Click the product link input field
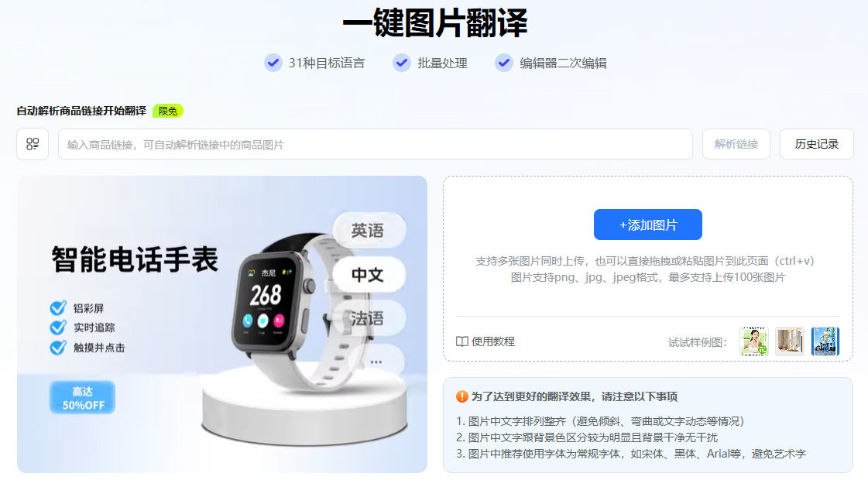The height and width of the screenshot is (487, 868). click(376, 145)
